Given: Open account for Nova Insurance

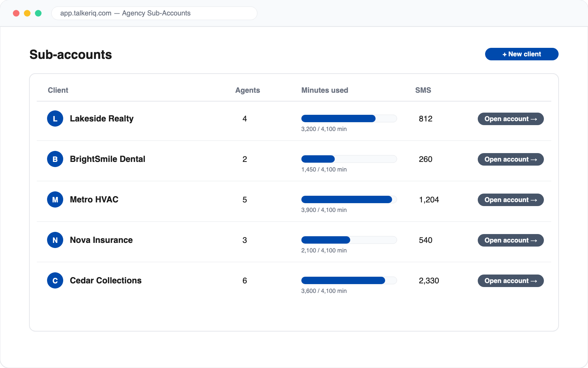Looking at the screenshot, I should pyautogui.click(x=511, y=240).
